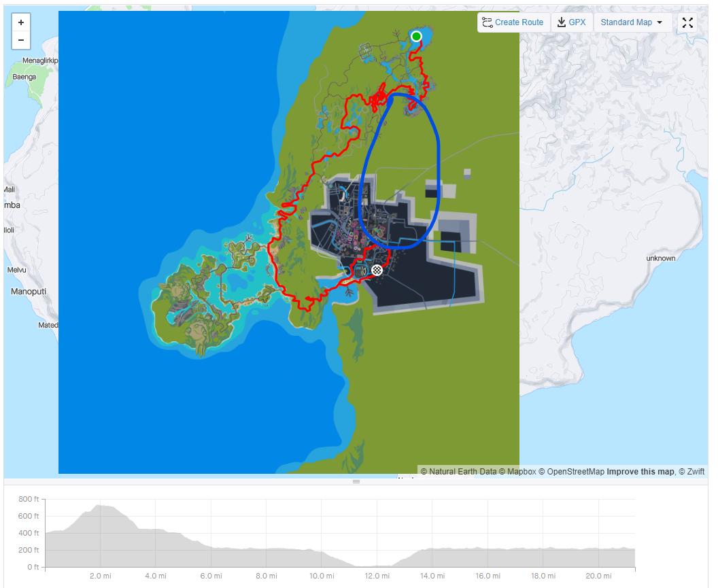Click the Create Route button

[513, 22]
